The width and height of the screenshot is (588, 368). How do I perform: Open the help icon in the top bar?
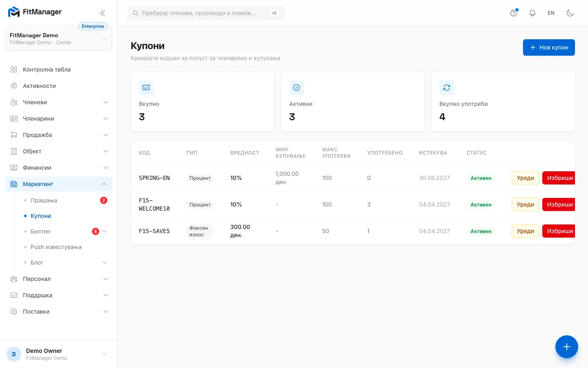click(514, 13)
